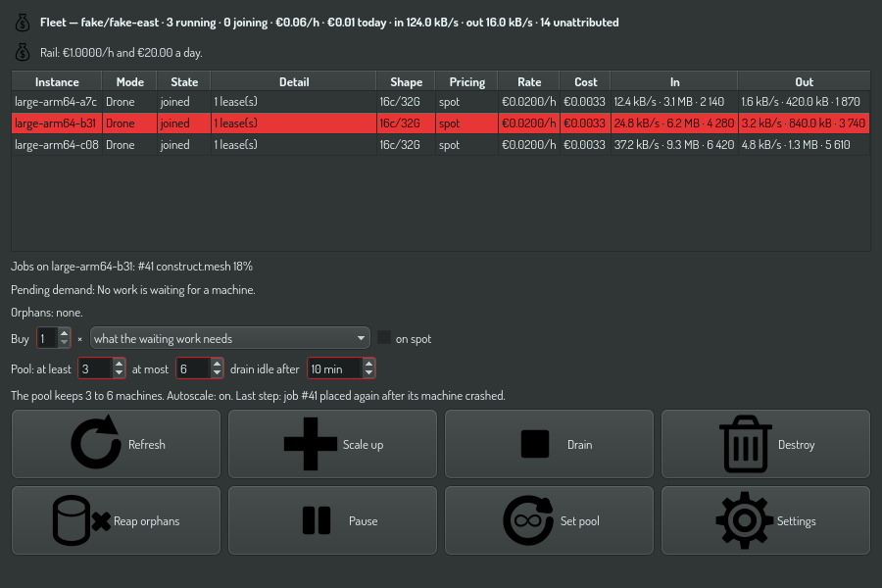Viewport: 882px width, 588px height.
Task: Click the 'Jobs on large-arm64-b31' status line
Action: [131, 267]
